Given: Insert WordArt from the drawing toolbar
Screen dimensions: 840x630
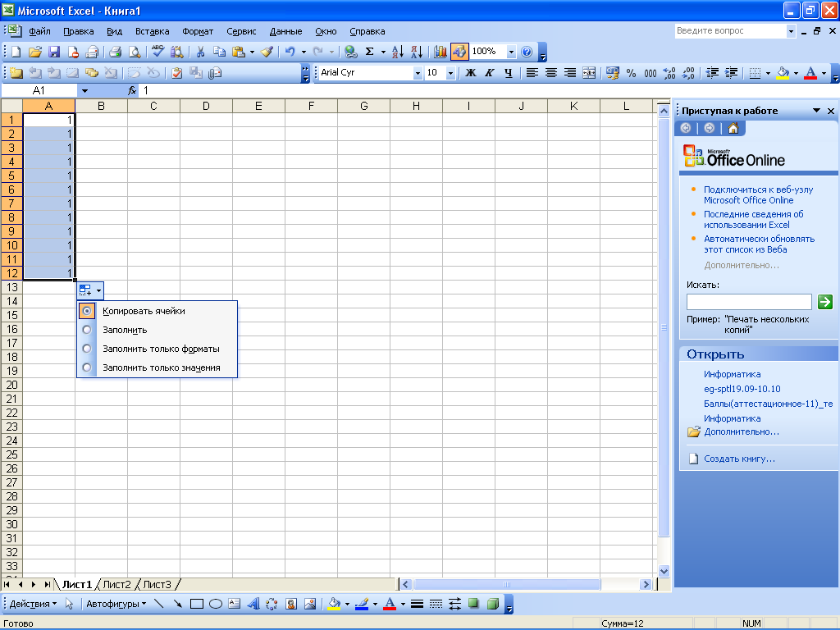Looking at the screenshot, I should coord(253,605).
